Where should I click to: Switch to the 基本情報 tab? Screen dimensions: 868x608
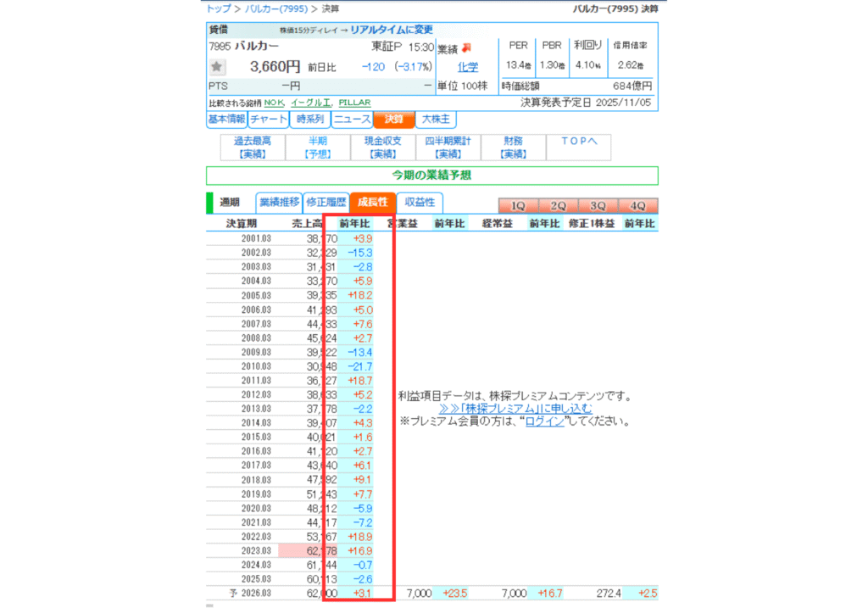(226, 120)
